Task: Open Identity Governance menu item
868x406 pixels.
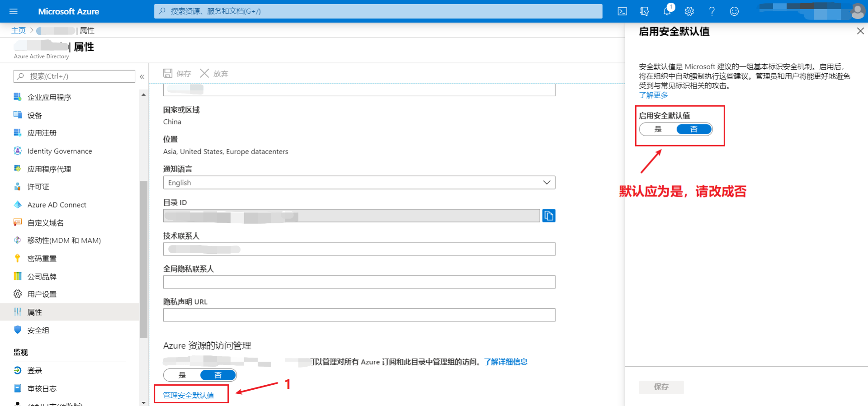Action: click(60, 151)
